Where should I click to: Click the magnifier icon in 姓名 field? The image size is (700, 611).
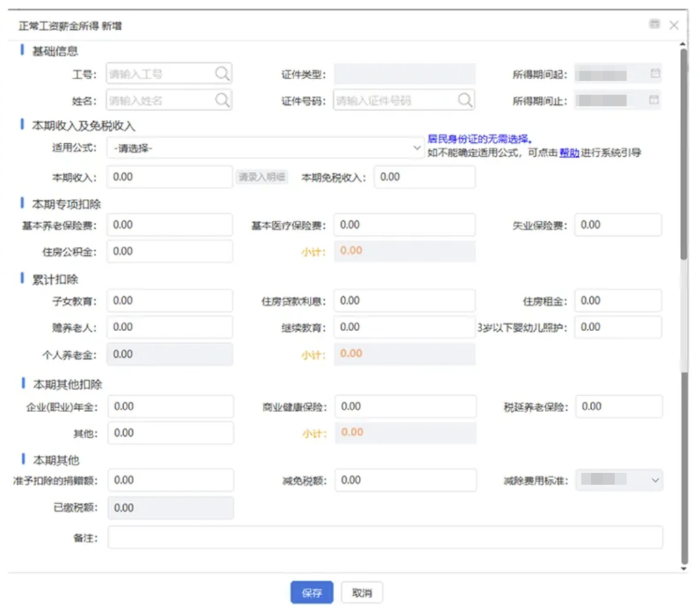pos(222,100)
